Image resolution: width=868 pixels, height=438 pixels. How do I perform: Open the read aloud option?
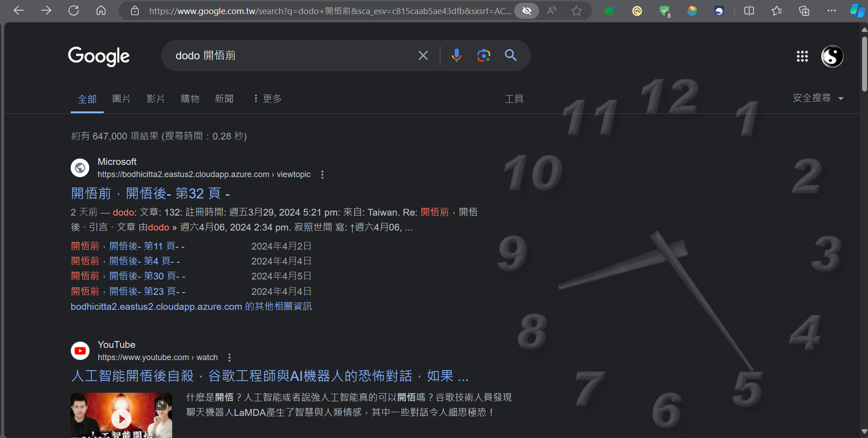click(x=552, y=10)
